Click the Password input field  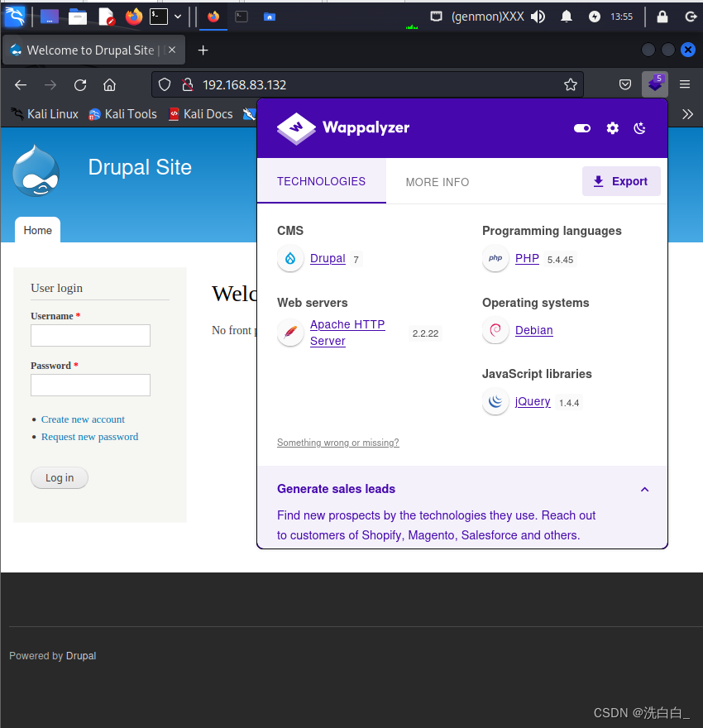pos(90,385)
